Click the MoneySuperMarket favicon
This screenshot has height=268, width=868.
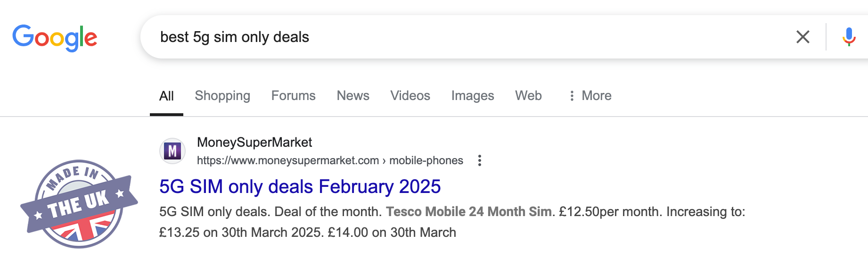(172, 151)
